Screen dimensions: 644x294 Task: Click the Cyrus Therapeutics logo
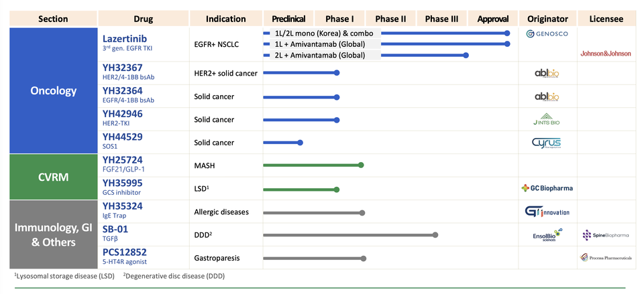[546, 143]
